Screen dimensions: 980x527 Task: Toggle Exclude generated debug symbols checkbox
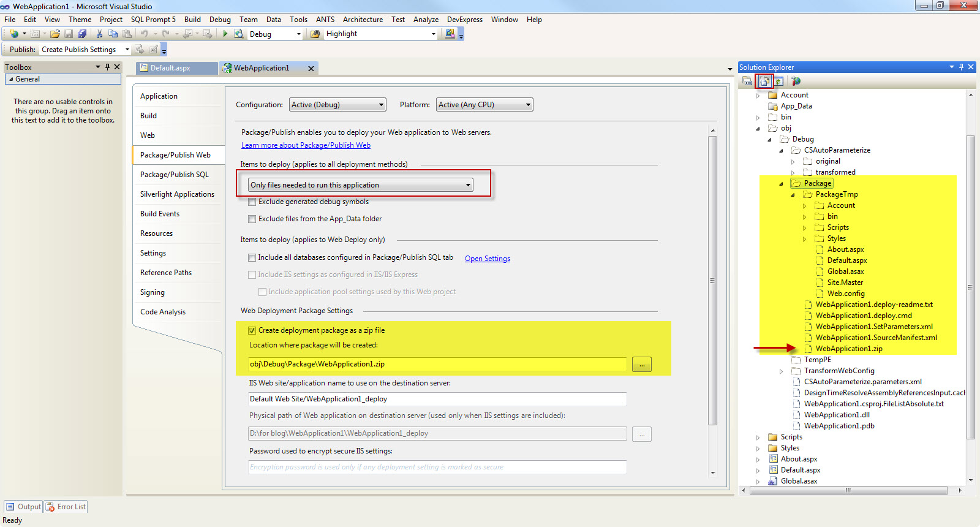(x=252, y=202)
